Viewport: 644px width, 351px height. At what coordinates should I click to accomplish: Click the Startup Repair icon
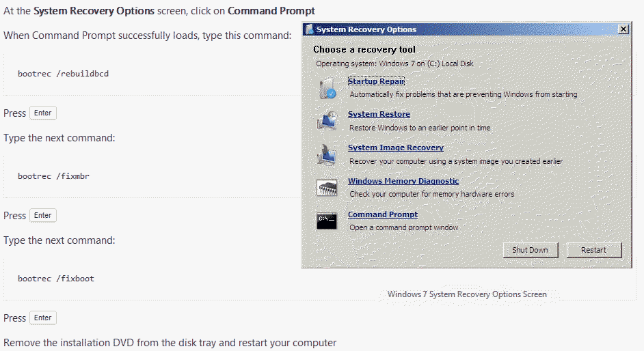[327, 88]
